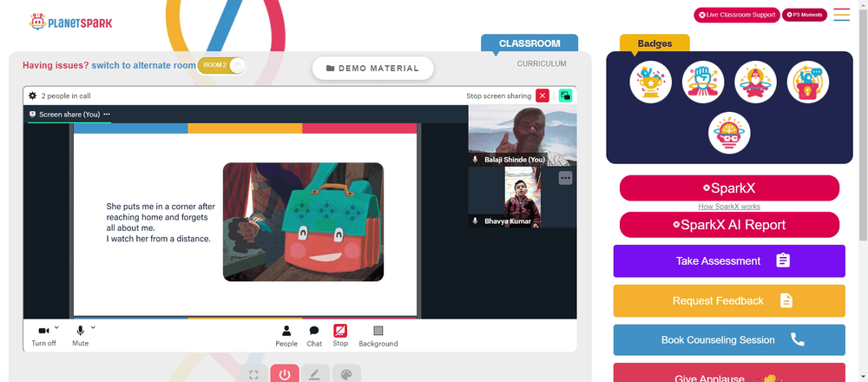Click Book Counseling Session
Viewport: 868px width, 382px height.
[729, 340]
